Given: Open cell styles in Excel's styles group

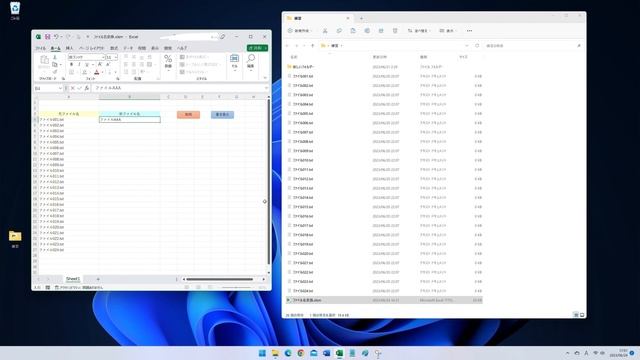Looking at the screenshot, I should 194,72.
